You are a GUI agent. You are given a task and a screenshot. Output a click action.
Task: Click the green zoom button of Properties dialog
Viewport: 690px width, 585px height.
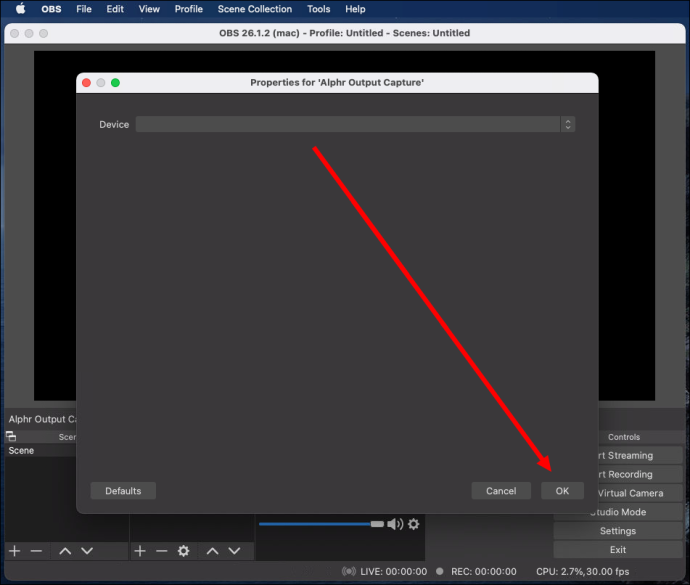tap(115, 83)
